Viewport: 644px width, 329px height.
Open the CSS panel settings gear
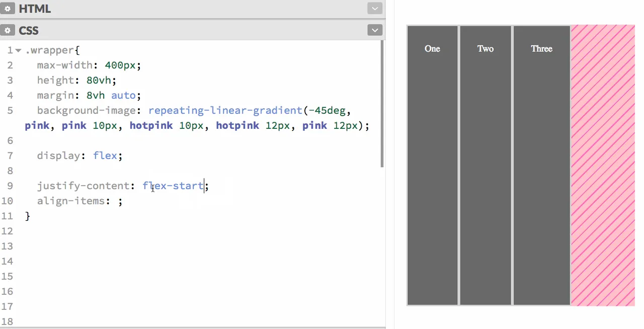point(8,30)
